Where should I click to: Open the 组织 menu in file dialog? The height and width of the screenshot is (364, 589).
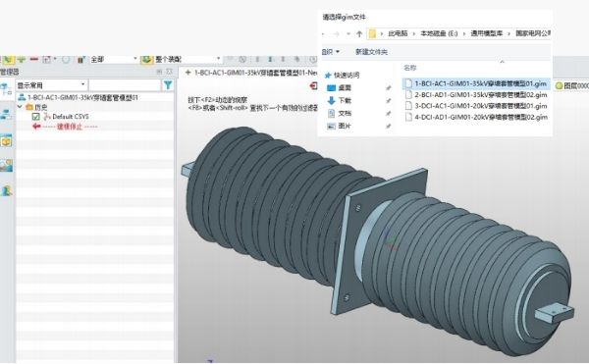330,52
